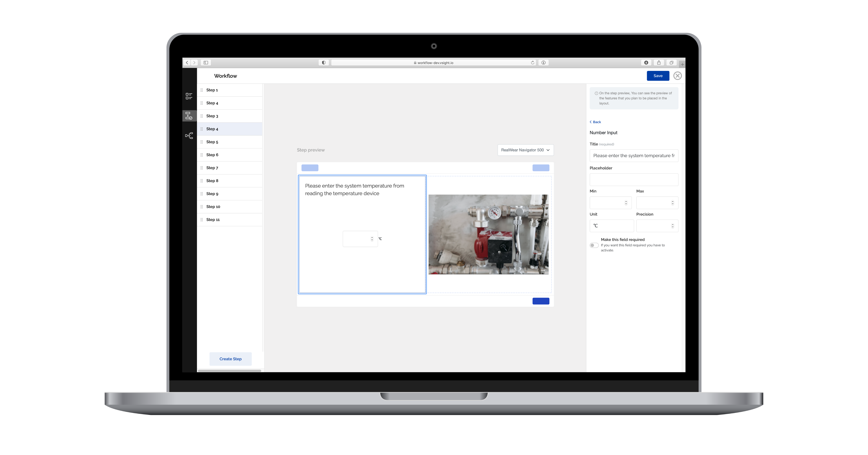Select the steps list view icon in sidebar

pos(189,96)
